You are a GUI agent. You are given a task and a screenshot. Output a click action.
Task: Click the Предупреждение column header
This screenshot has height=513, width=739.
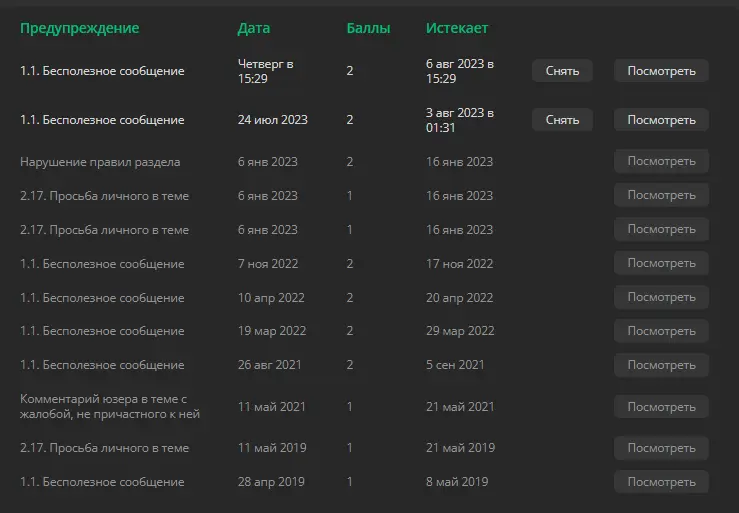coord(80,28)
